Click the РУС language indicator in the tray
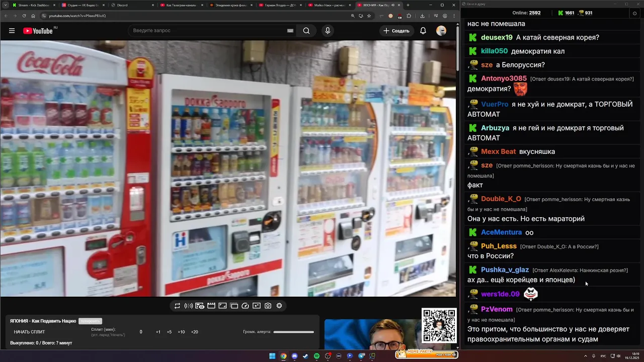644x362 pixels. (x=603, y=356)
